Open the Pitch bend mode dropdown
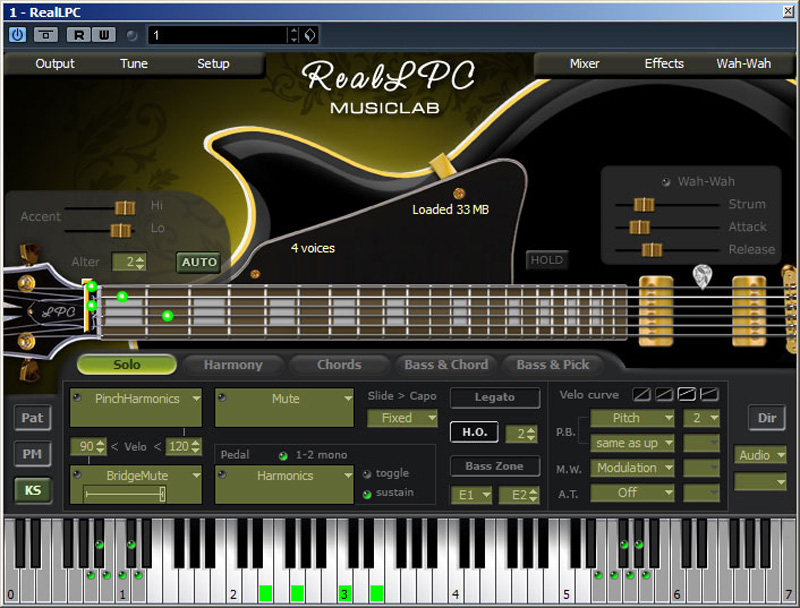Screen dimensions: 800x608 click(x=632, y=418)
